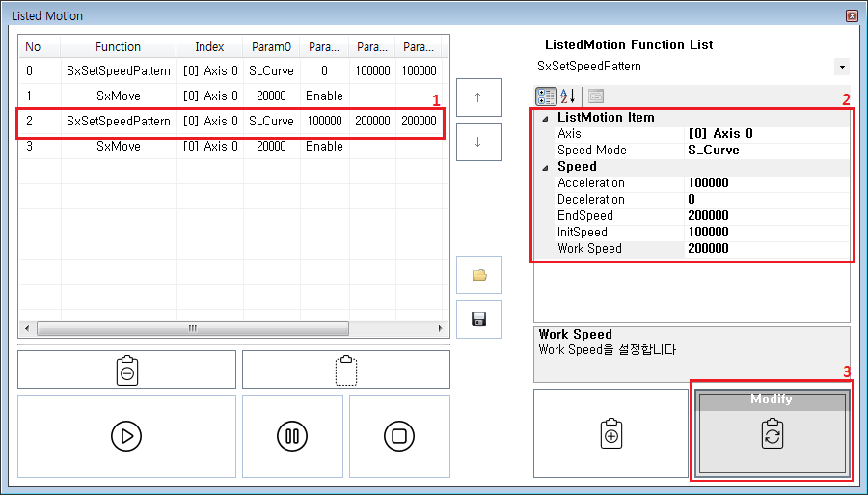Stop the listed motion playback

click(398, 436)
